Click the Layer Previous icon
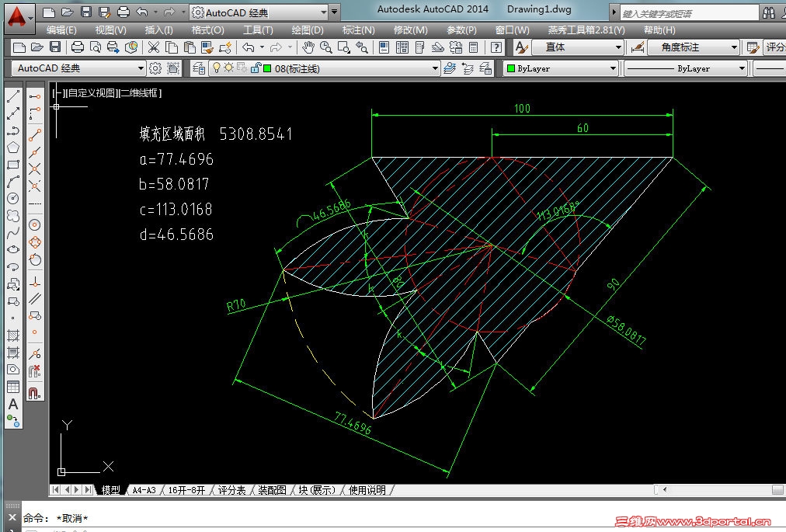 pyautogui.click(x=468, y=68)
